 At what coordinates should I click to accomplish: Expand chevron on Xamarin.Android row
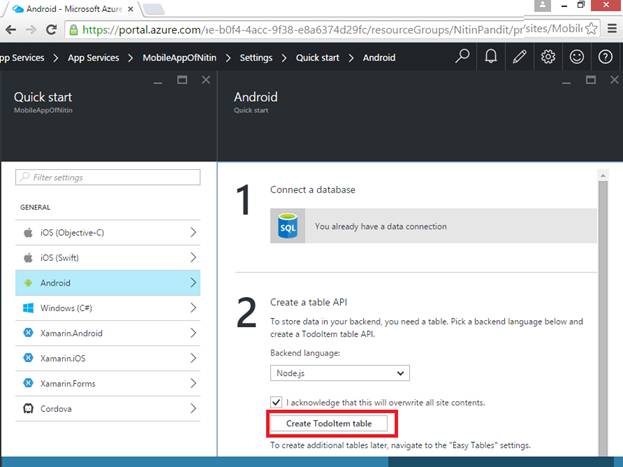point(193,333)
